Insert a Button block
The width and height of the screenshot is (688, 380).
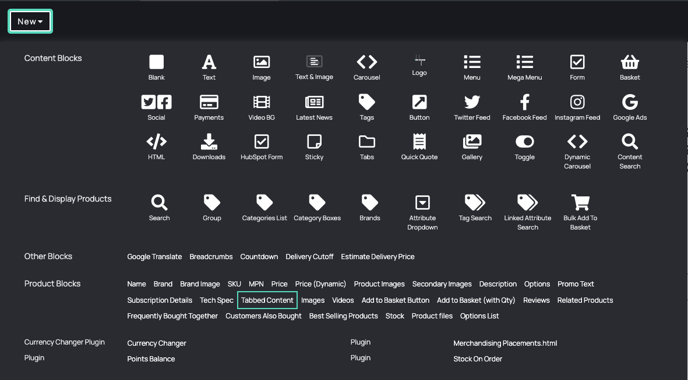tap(419, 107)
